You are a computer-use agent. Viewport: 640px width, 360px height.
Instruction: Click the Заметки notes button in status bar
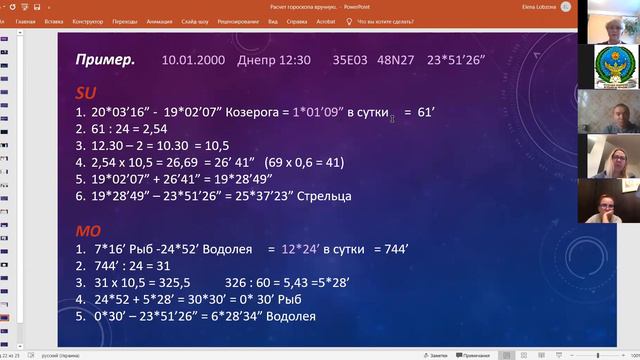[x=436, y=356]
